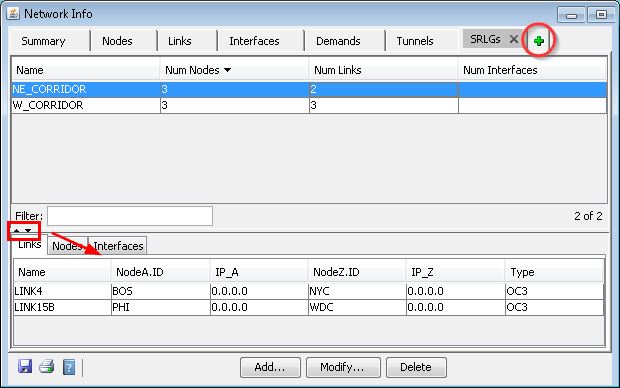Image resolution: width=620 pixels, height=388 pixels.
Task: Click the Delete button
Action: point(416,367)
